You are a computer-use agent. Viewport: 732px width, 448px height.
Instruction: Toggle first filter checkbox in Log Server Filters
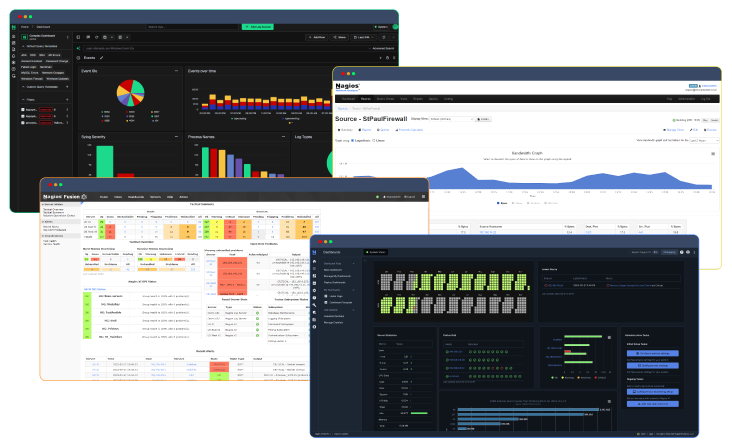pos(22,110)
